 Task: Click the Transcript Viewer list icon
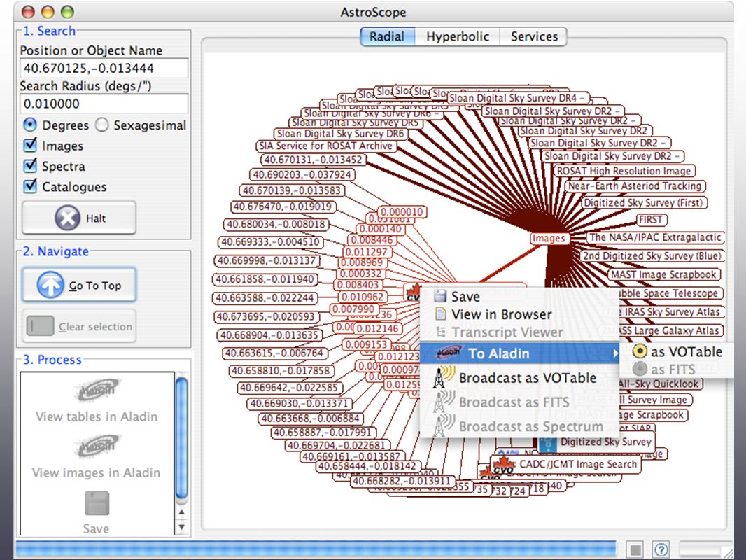click(441, 332)
